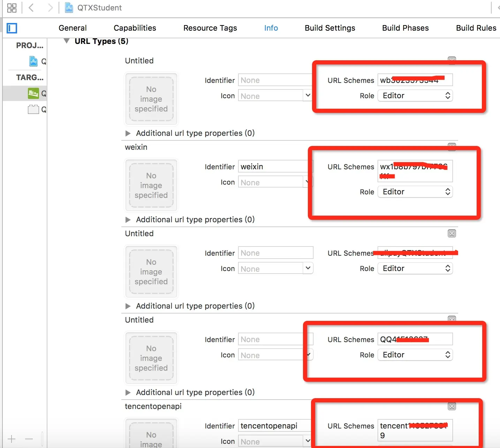Open the related items grid icon

(12, 8)
